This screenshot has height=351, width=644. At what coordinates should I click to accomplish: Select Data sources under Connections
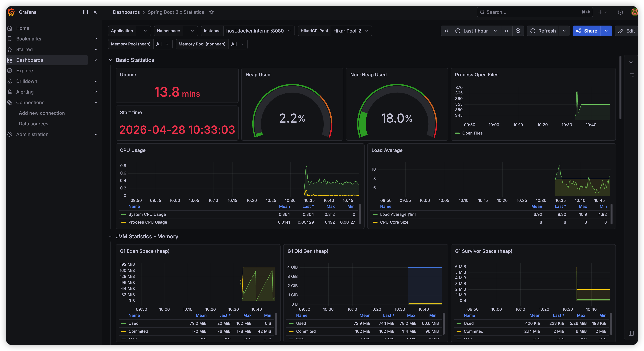pos(33,124)
